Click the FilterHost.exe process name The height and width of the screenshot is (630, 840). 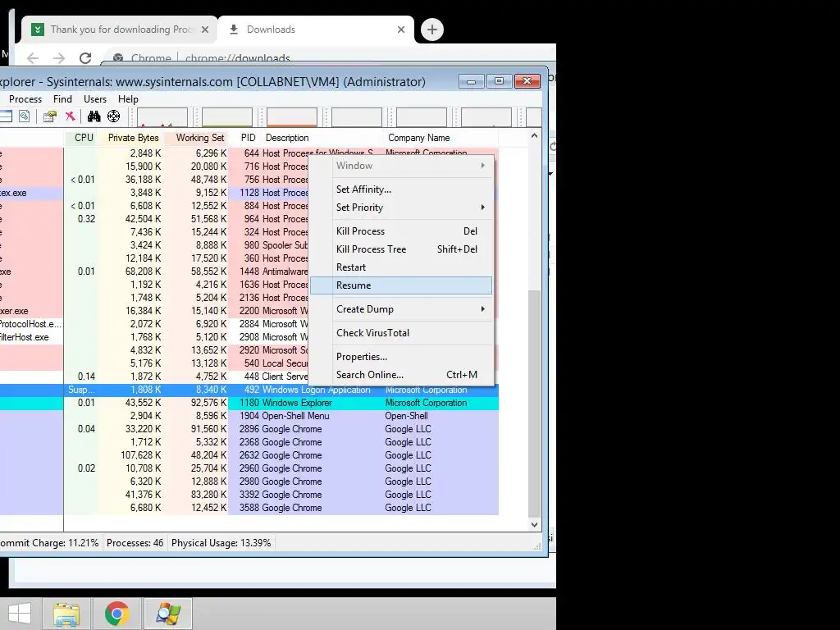click(25, 337)
